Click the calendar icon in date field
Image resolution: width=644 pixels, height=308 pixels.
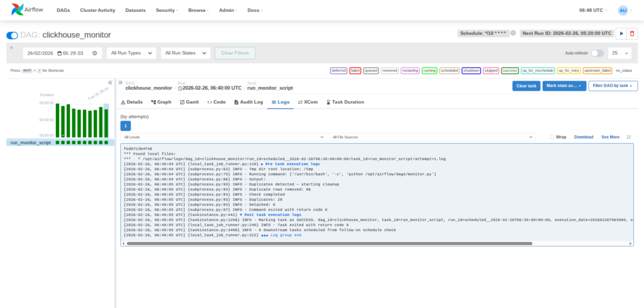tap(94, 54)
